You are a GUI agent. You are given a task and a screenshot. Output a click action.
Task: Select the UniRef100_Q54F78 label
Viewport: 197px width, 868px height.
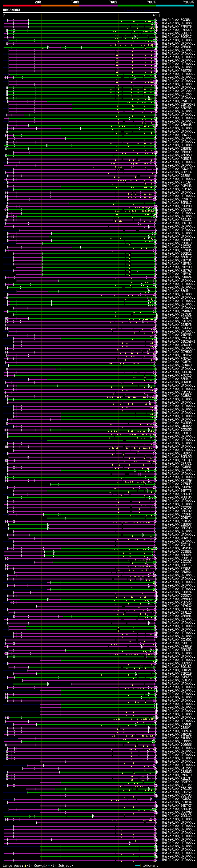[177, 101]
